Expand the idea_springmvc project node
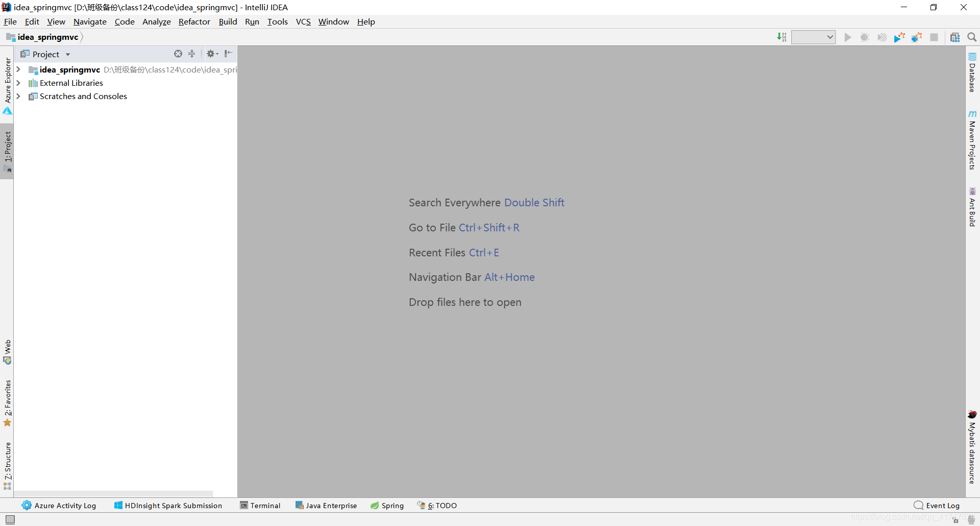The height and width of the screenshot is (526, 980). [18, 69]
